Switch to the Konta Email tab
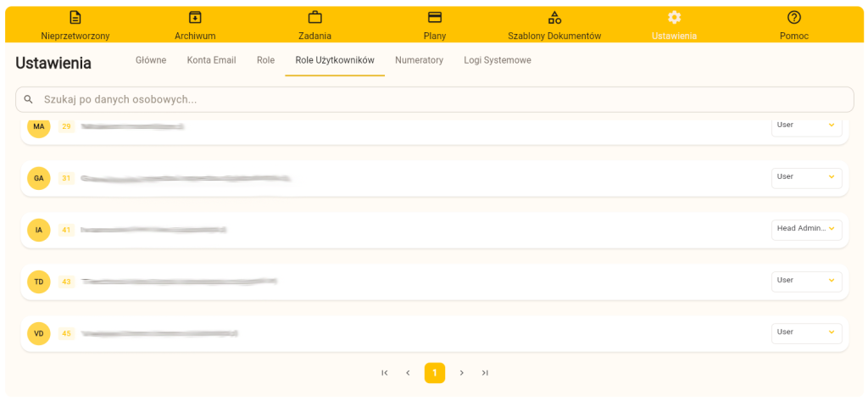Image resolution: width=868 pixels, height=401 pixels. [x=211, y=60]
